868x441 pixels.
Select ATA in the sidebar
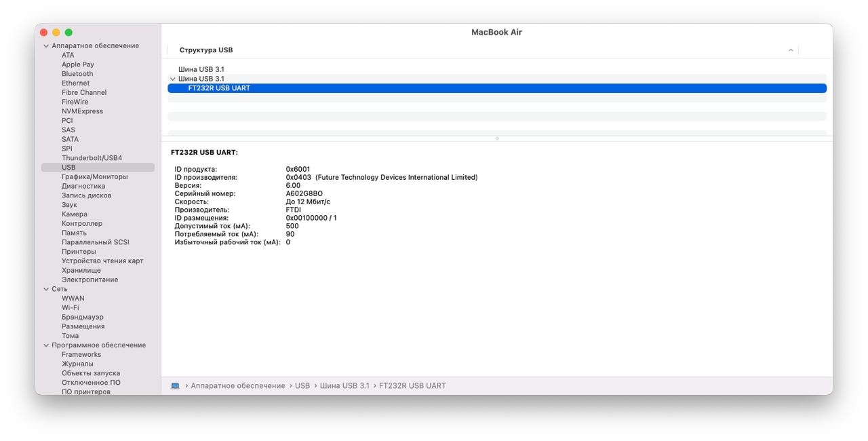[x=68, y=56]
